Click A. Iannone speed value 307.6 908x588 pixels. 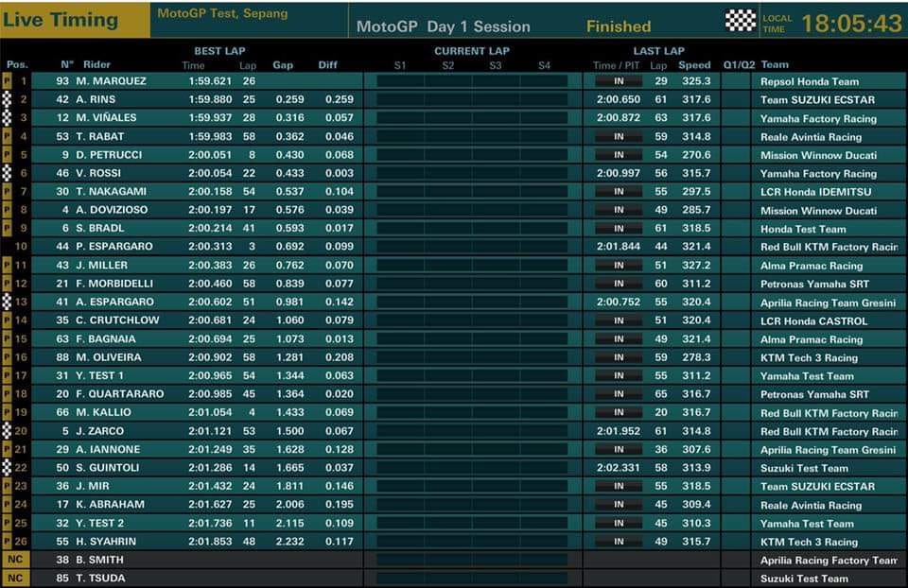696,449
